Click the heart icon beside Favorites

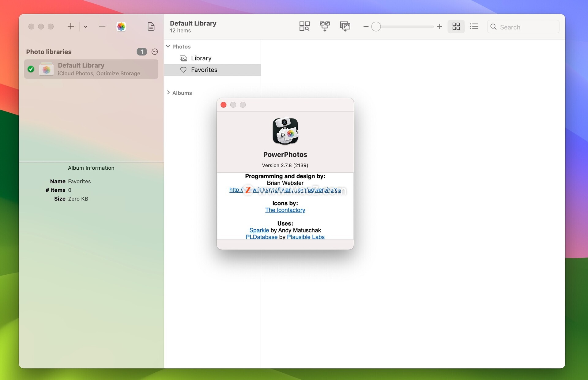click(183, 70)
